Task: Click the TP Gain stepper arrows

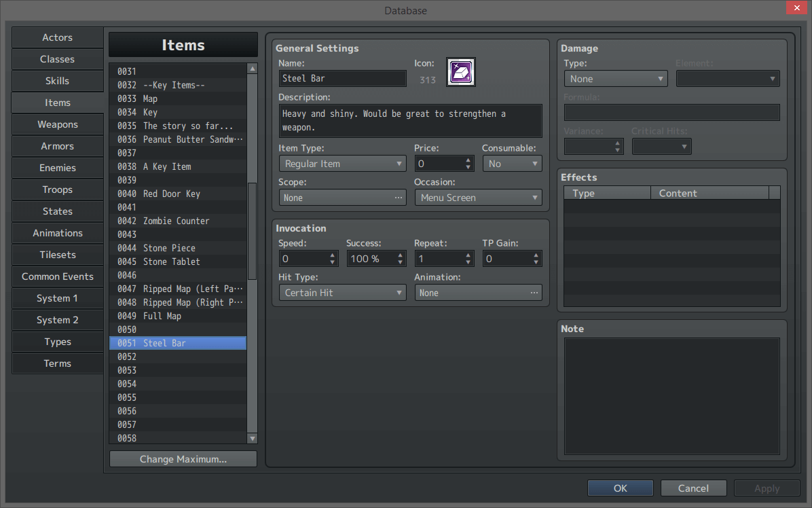Action: click(x=536, y=258)
